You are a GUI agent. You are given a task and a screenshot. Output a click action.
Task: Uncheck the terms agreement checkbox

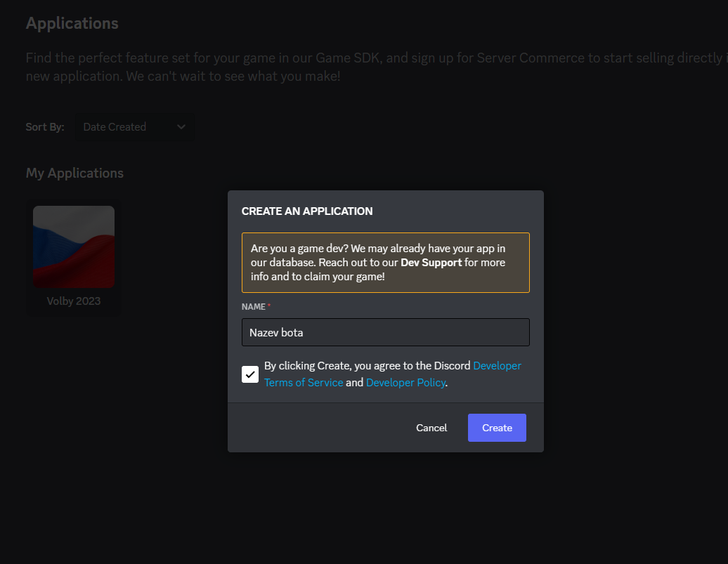pos(250,374)
